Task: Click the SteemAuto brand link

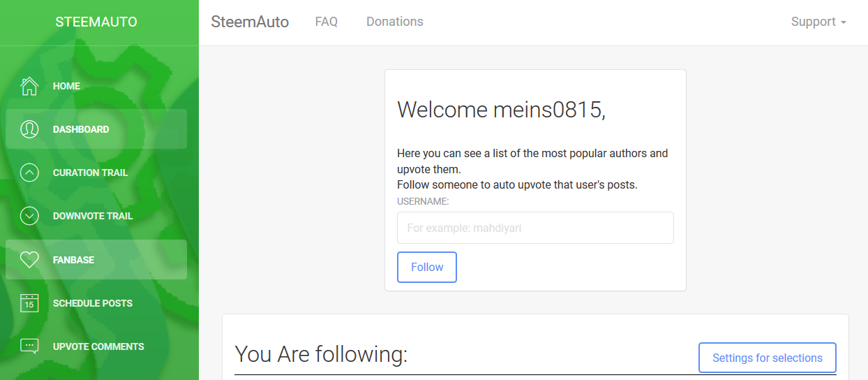Action: click(250, 22)
